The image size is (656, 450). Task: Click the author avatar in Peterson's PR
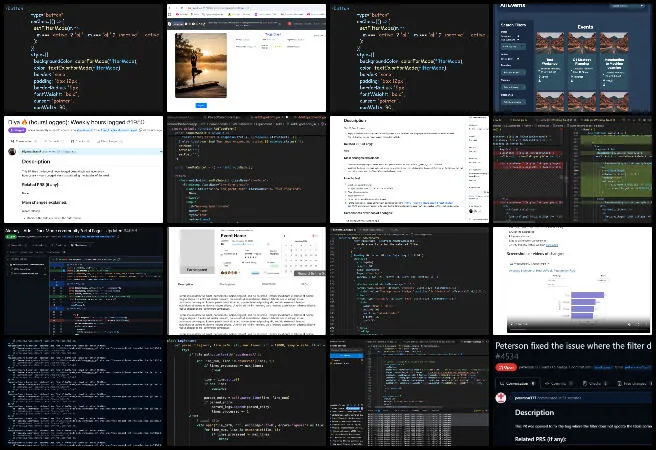coord(505,396)
